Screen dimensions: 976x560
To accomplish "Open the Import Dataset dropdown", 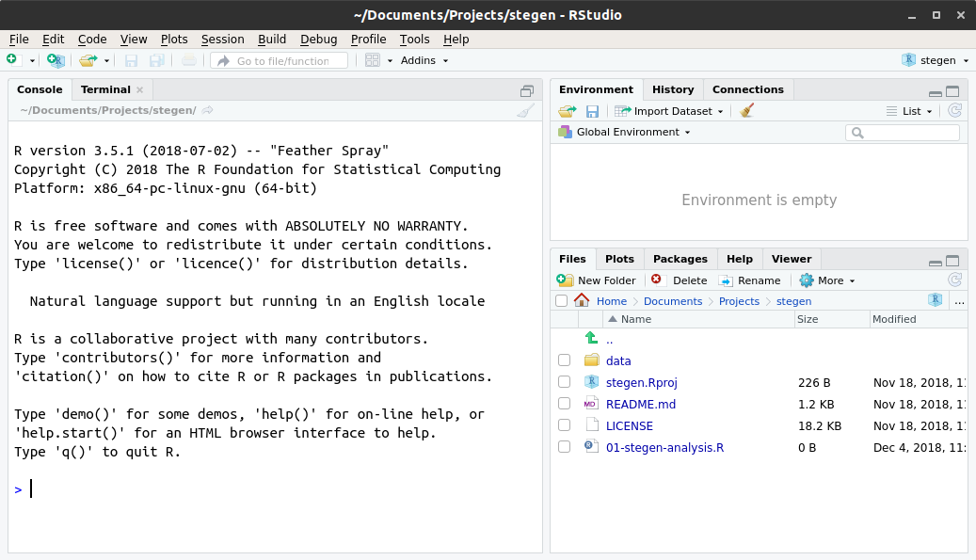I will click(670, 111).
